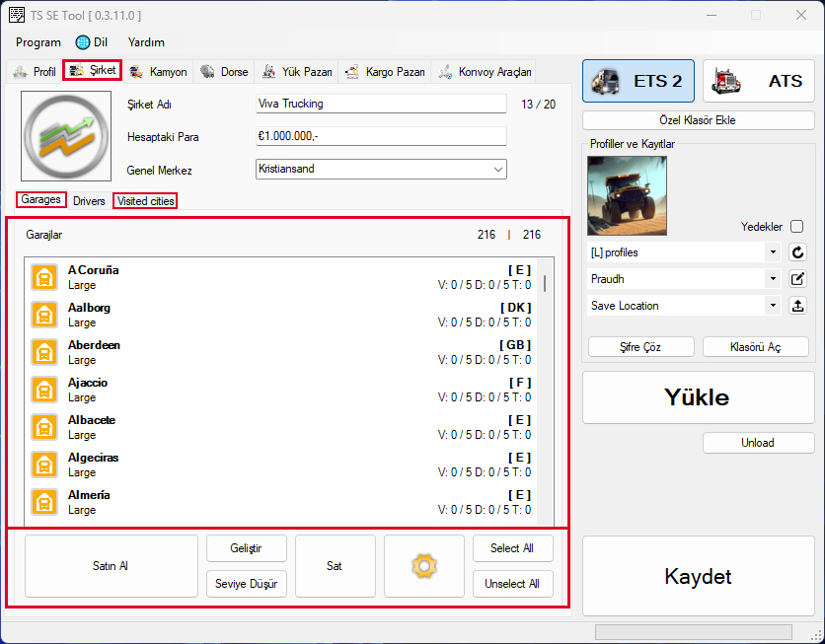Open the Save Location dropdown
This screenshot has height=644, width=825.
[682, 306]
